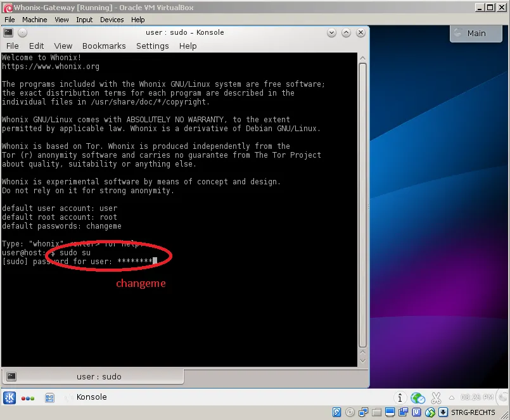Maximize the Konsole window
The height and width of the screenshot is (420, 510).
point(346,32)
